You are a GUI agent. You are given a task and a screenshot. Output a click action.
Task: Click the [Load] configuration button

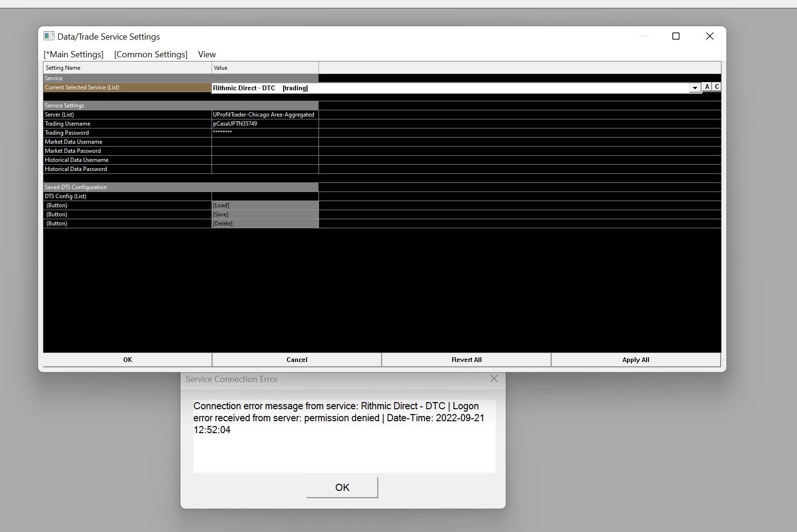[x=265, y=205]
